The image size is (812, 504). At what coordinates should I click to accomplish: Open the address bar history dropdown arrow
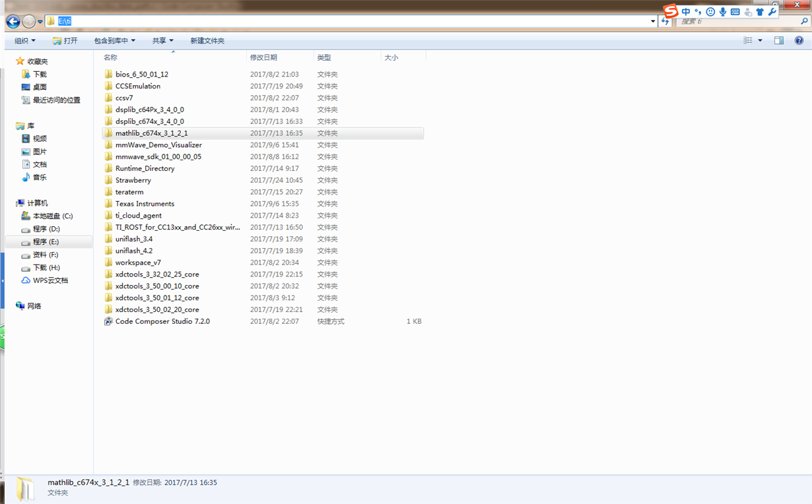coord(653,21)
